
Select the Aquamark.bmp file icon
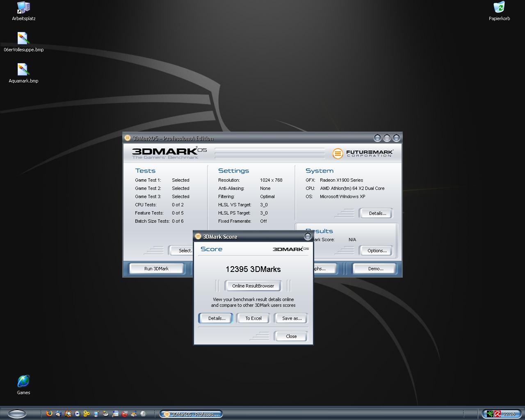click(x=23, y=73)
